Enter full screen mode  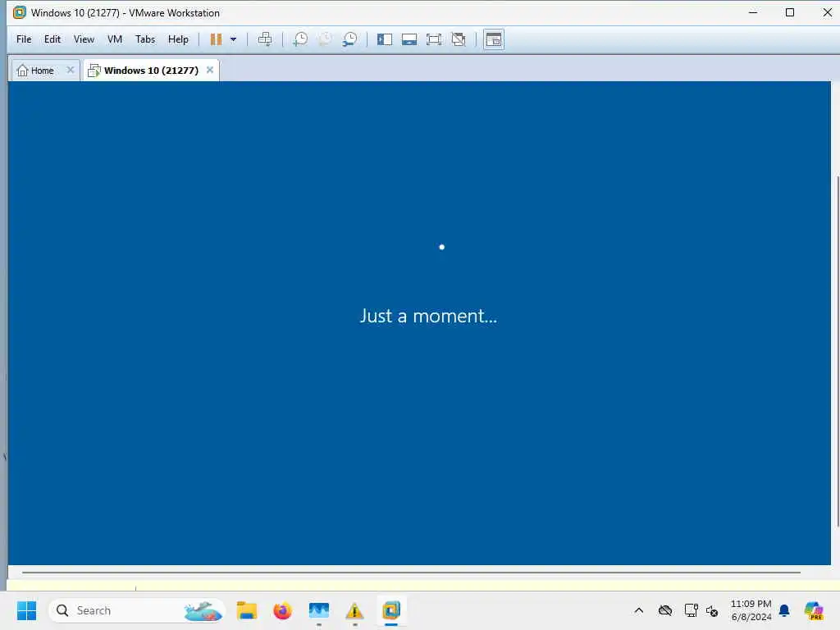point(433,39)
